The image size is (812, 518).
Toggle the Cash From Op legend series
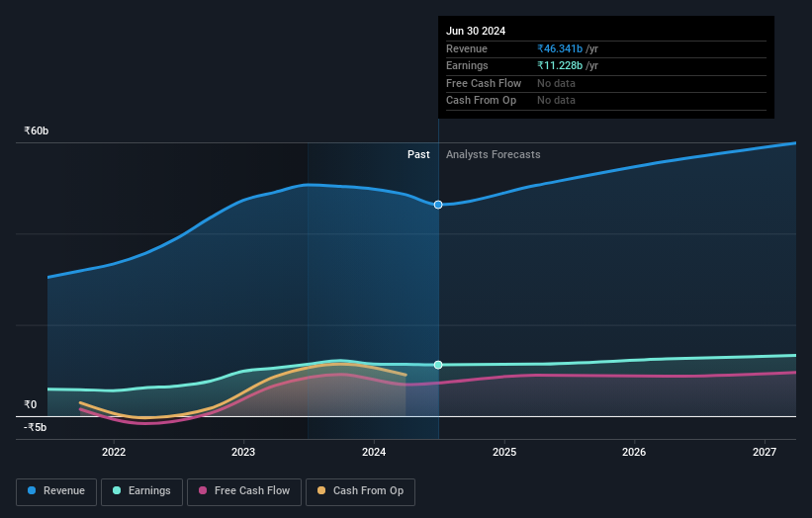tap(360, 491)
